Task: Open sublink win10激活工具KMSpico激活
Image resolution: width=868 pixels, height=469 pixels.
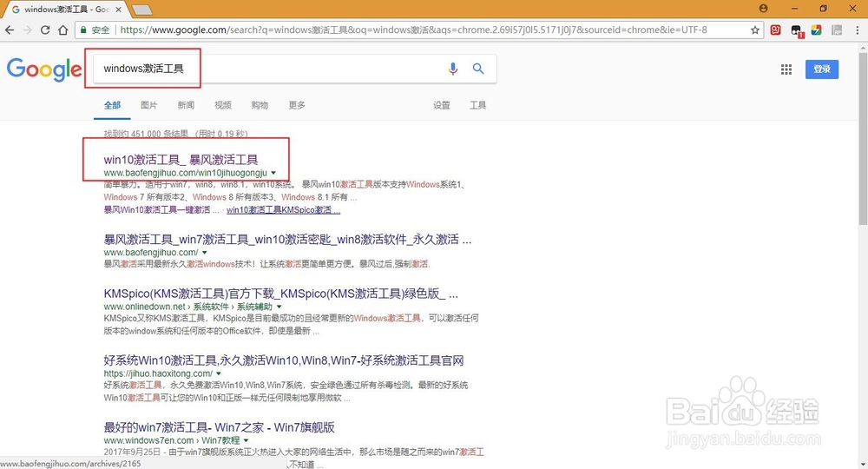Action: click(283, 210)
